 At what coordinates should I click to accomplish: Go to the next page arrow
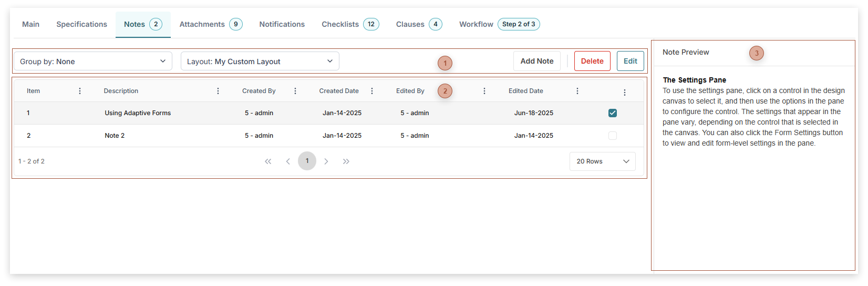tap(326, 161)
